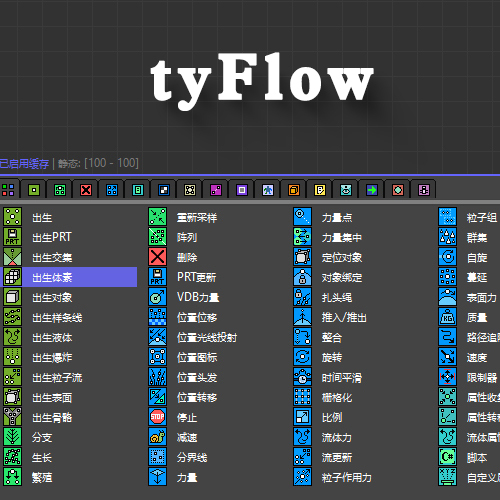Select '生长' operator label
The image size is (500, 500).
click(42, 457)
